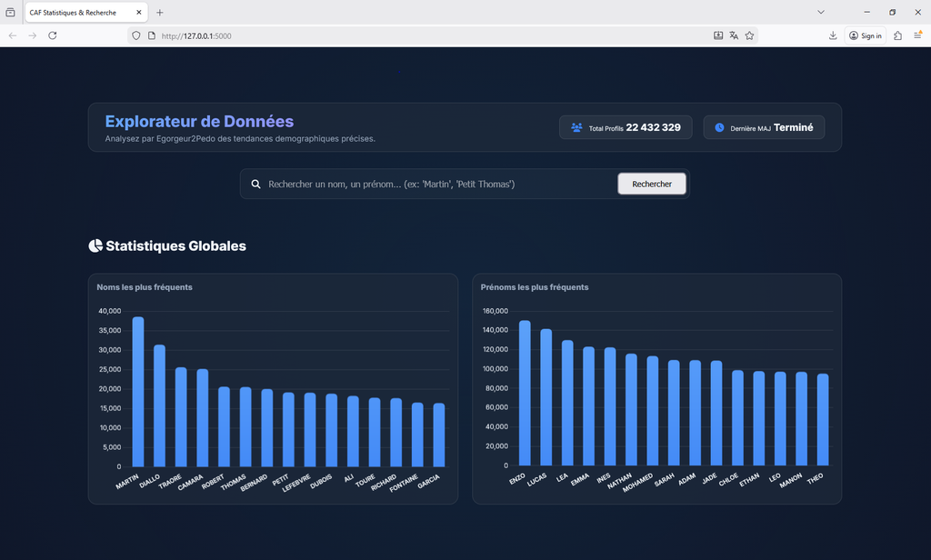The width and height of the screenshot is (931, 560).
Task: Click the shield tracking protection icon
Action: (x=136, y=35)
